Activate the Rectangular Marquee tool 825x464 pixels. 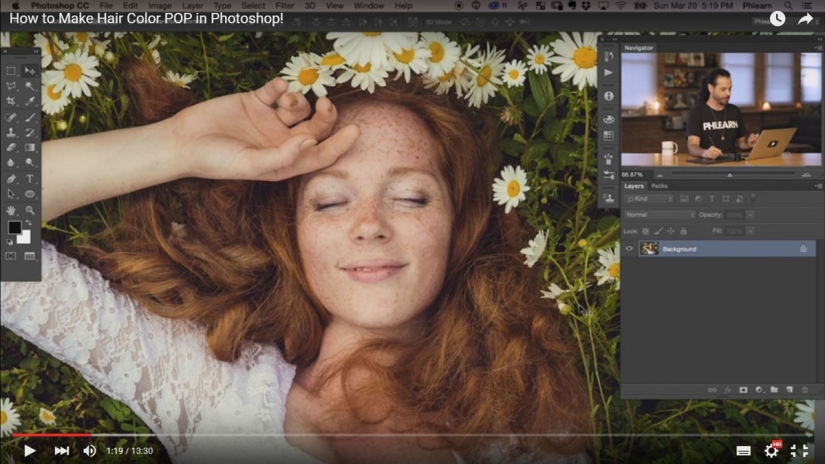tap(11, 71)
